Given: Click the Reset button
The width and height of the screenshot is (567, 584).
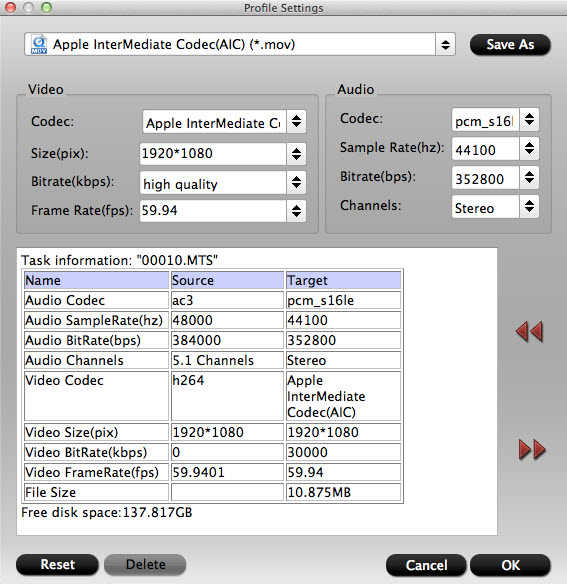Looking at the screenshot, I should click(57, 565).
